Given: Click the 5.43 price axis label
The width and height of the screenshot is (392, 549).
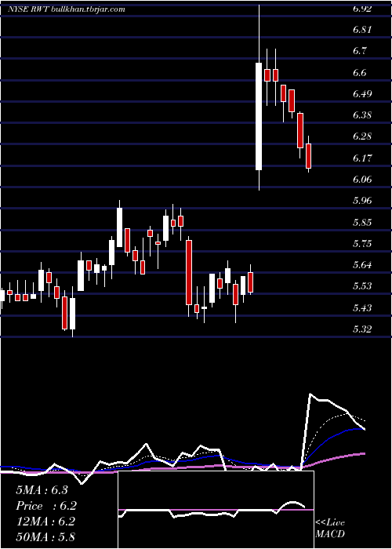Looking at the screenshot, I should 362,307.
